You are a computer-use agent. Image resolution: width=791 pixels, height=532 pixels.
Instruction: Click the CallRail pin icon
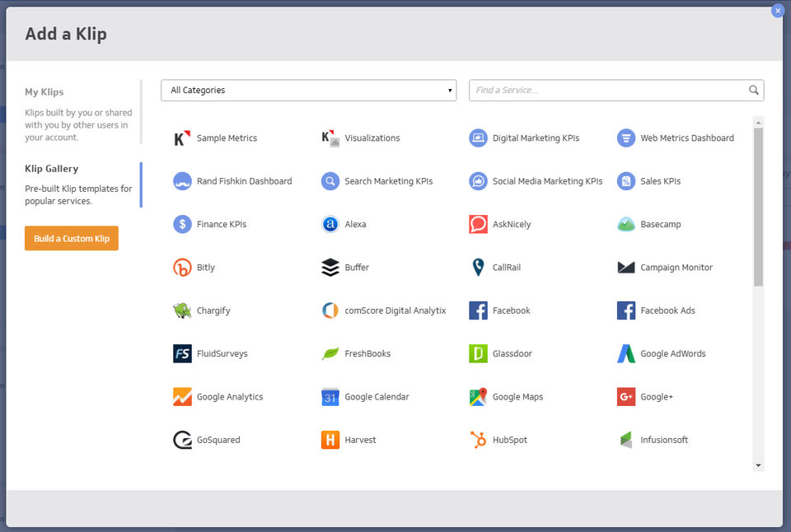click(478, 268)
